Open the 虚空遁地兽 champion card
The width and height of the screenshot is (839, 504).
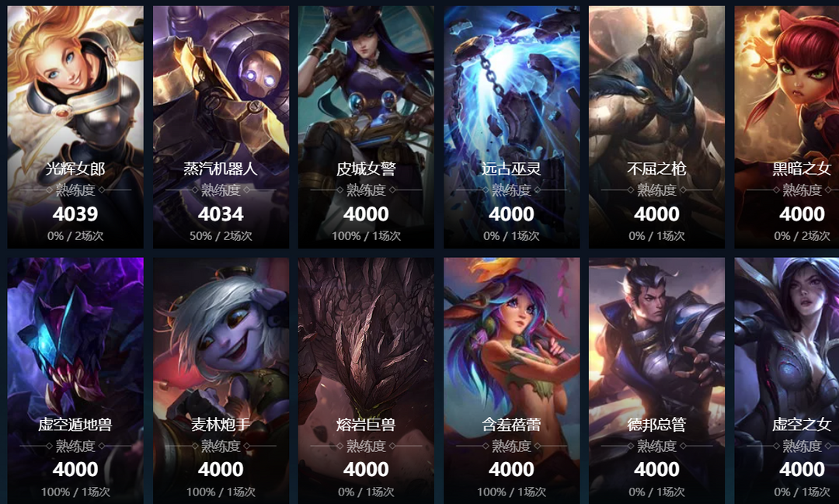point(75,381)
